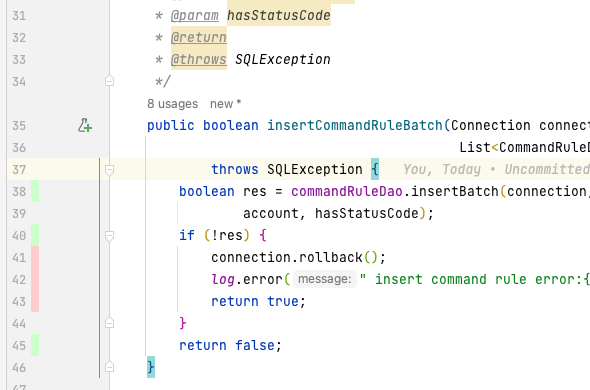Click line number 35 in the gutter

19,126
